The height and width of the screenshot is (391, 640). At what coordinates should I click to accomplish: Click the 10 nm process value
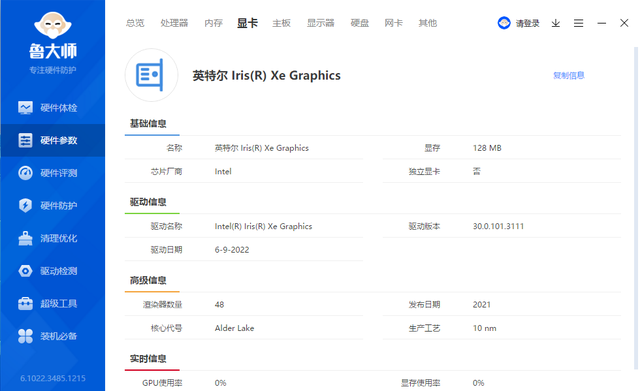tap(484, 328)
